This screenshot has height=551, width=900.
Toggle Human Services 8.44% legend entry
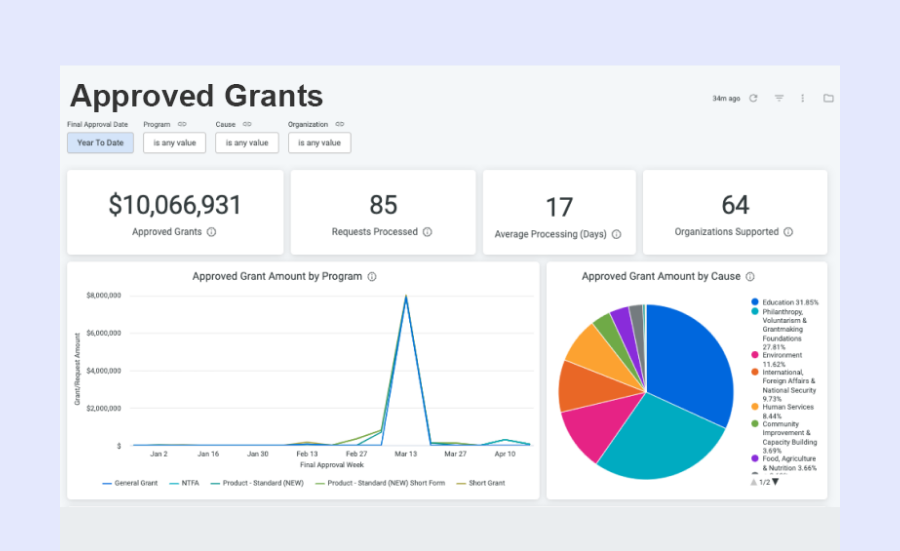click(x=783, y=412)
